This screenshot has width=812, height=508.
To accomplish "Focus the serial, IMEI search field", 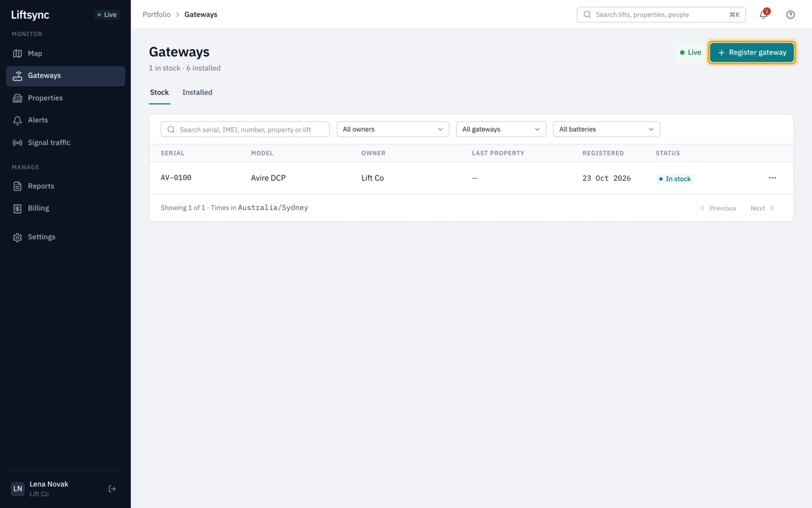I will coord(245,129).
